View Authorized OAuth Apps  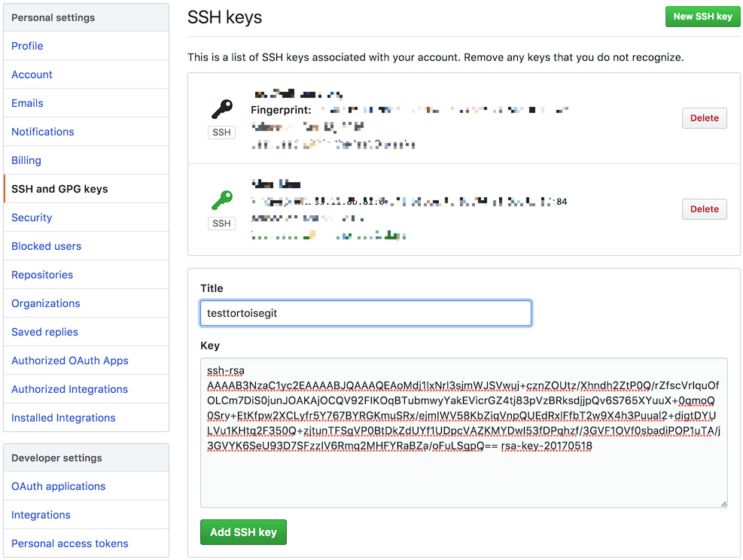pyautogui.click(x=69, y=361)
